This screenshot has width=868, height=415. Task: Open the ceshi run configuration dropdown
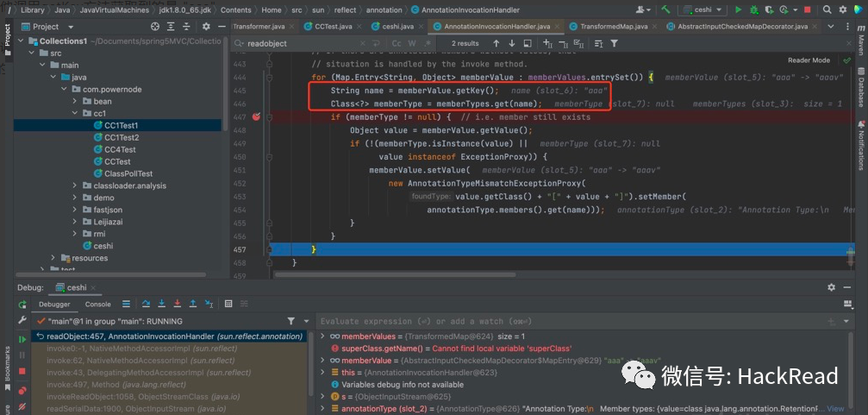coord(703,9)
